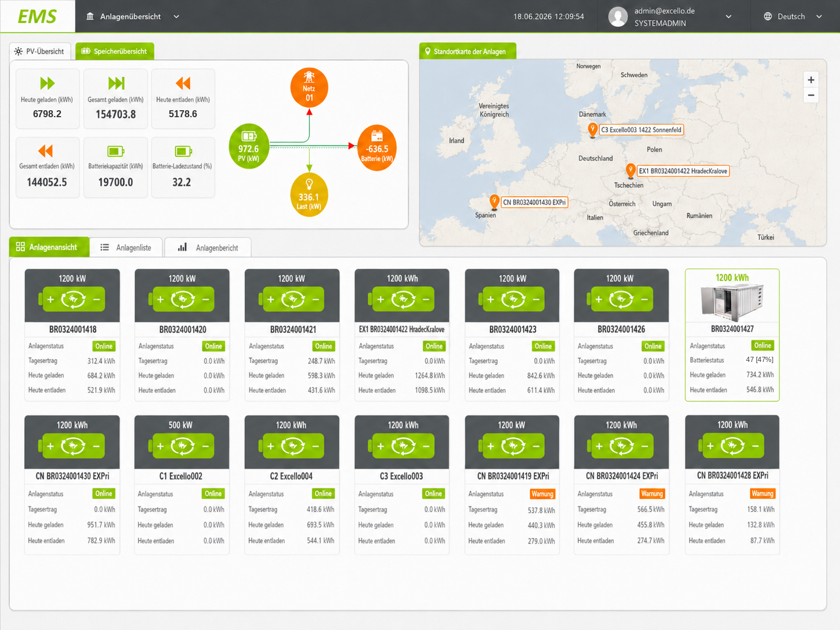This screenshot has height=630, width=840.
Task: Open the Anlagenübersicht dropdown menu
Action: pyautogui.click(x=133, y=16)
